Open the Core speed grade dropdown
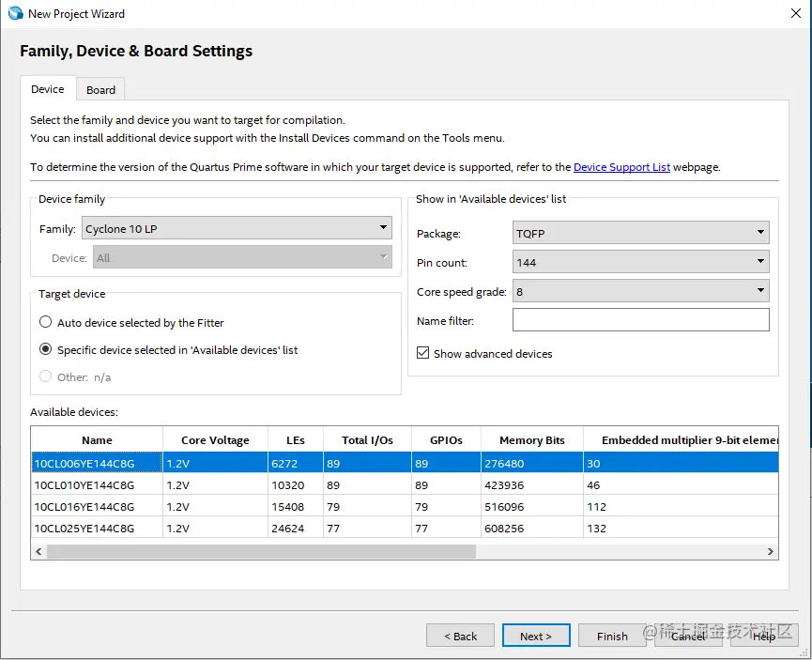This screenshot has height=660, width=812. coord(640,291)
